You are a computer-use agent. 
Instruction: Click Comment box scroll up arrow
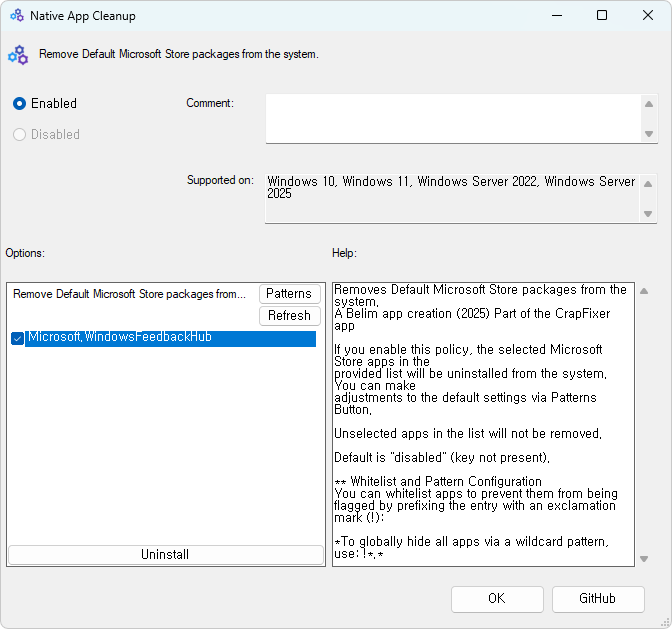pos(649,104)
